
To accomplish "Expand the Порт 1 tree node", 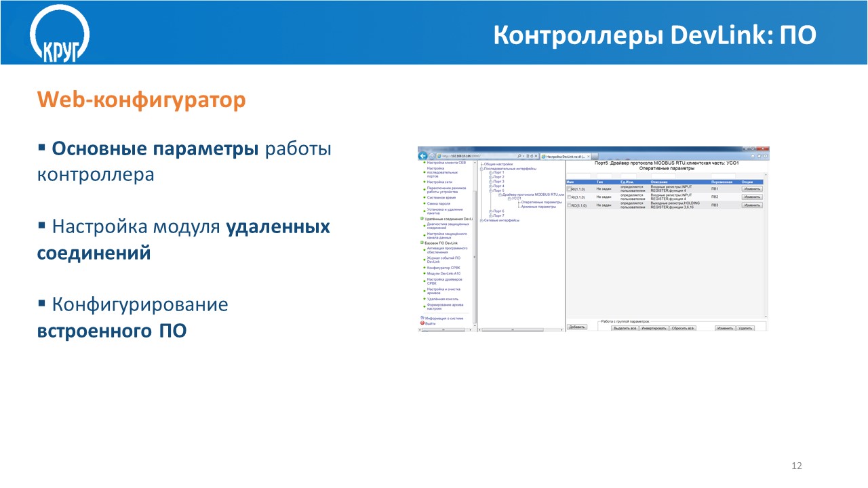I will [490, 173].
